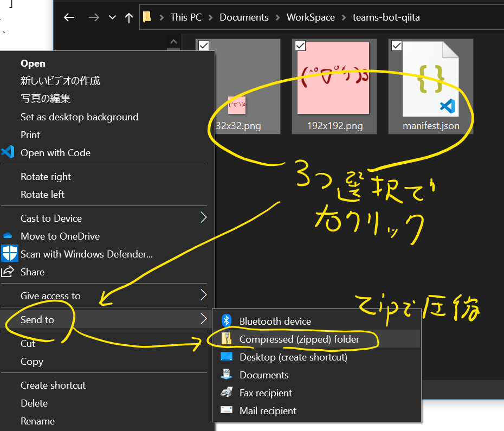The width and height of the screenshot is (504, 431).
Task: Go forward with the right arrow button
Action: pyautogui.click(x=94, y=17)
